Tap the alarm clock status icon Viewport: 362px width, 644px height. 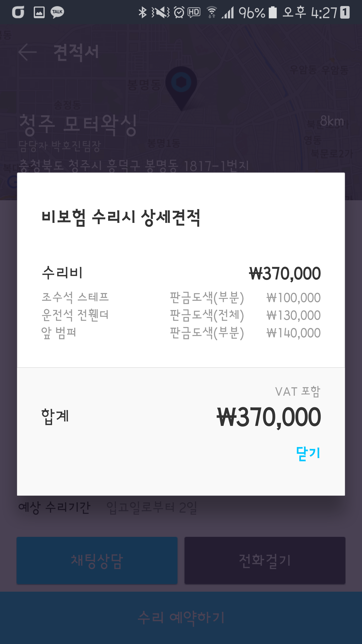pos(179,12)
